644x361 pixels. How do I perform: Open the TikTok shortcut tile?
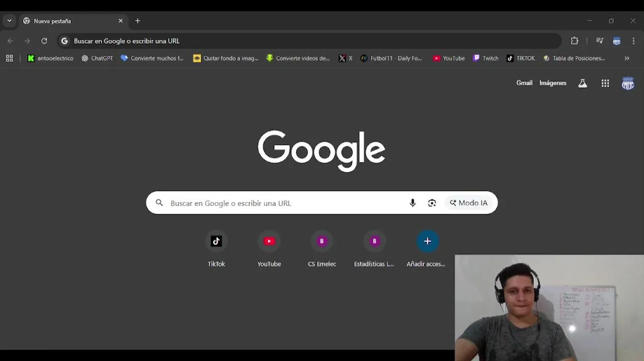click(216, 249)
